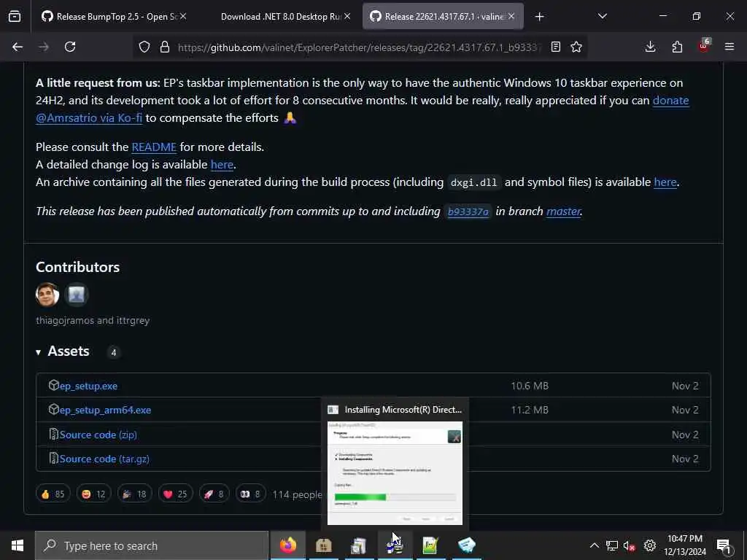Screen dimensions: 747x560
Task: Download ep_setup_arm64.exe asset
Action: pos(105,410)
